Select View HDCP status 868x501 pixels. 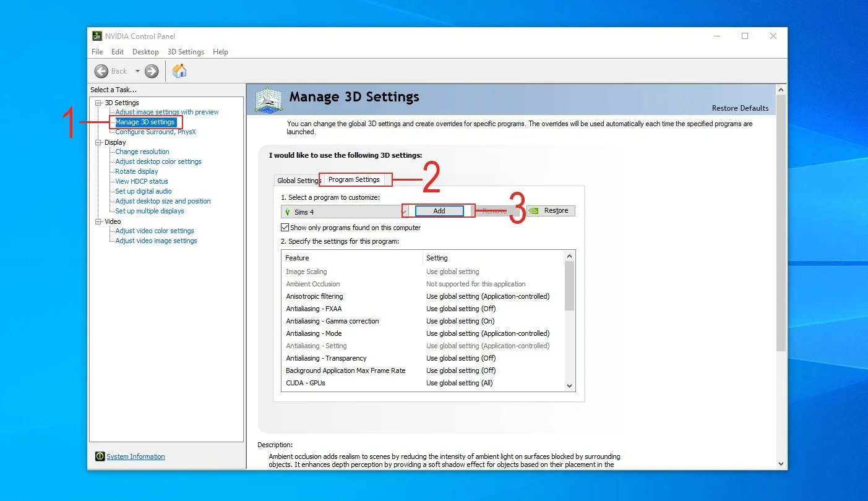click(x=142, y=181)
